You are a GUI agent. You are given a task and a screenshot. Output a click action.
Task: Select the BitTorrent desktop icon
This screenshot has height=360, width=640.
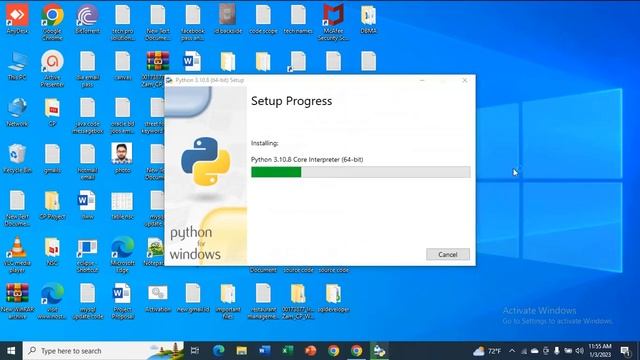pos(87,19)
